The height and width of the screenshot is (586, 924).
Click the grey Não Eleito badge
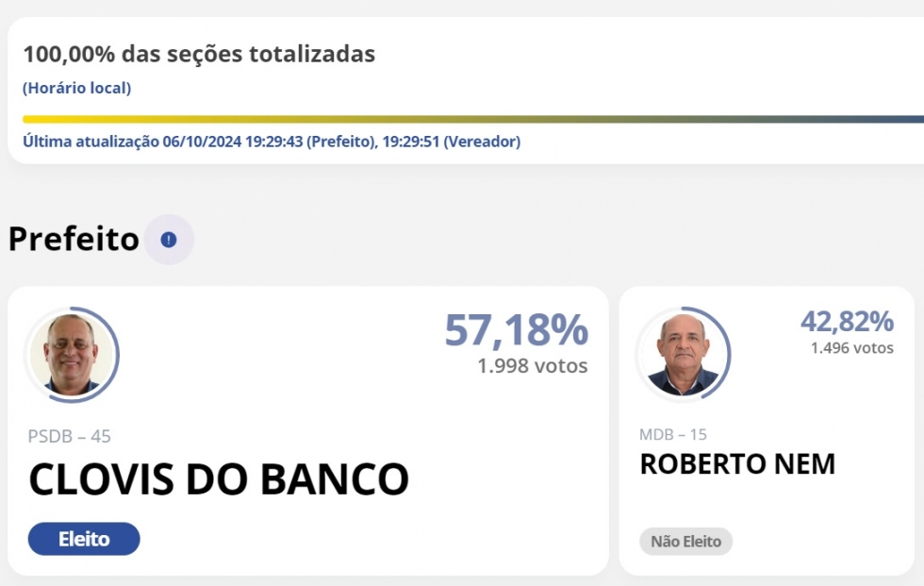(x=685, y=542)
